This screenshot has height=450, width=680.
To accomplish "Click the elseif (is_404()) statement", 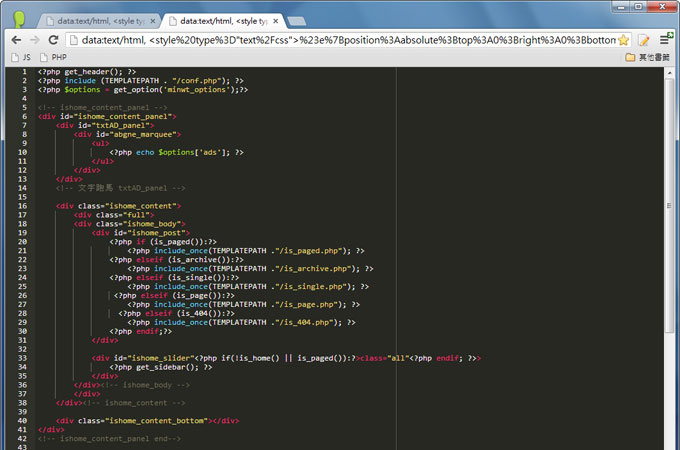I will [x=177, y=313].
